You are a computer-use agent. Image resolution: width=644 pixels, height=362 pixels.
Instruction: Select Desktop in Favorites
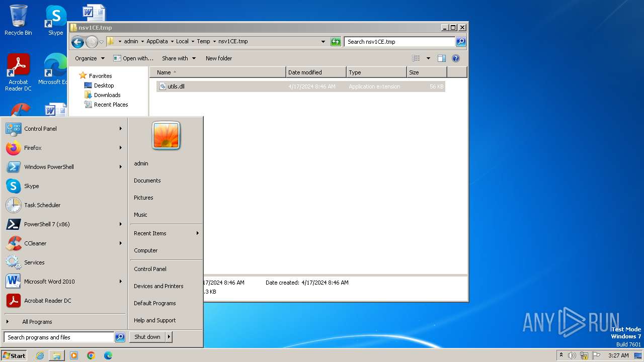tap(104, 85)
